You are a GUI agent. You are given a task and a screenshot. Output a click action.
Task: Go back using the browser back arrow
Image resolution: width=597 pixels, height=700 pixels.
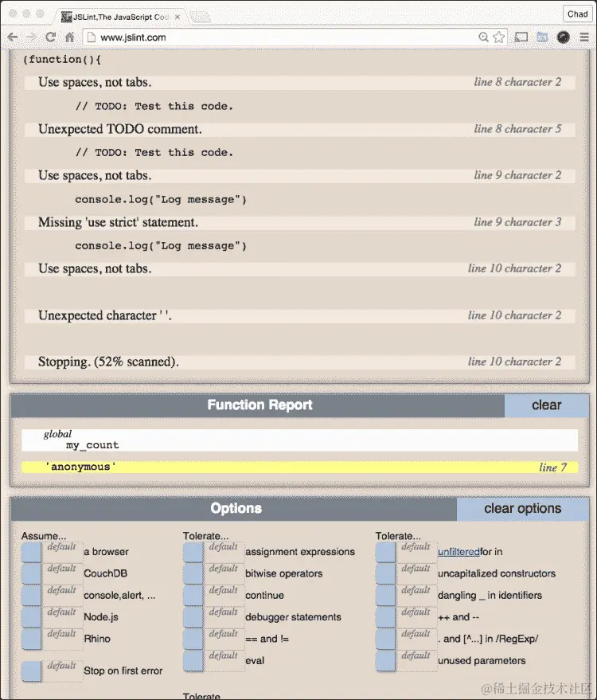(13, 37)
